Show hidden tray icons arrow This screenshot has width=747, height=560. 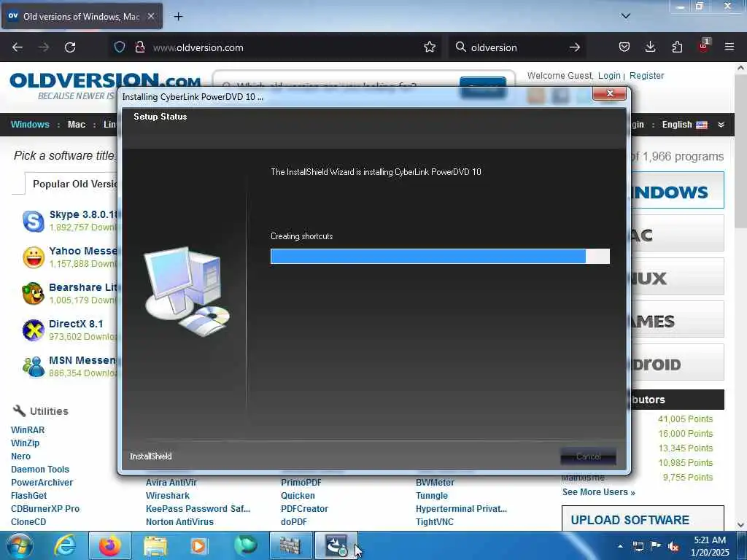point(620,546)
